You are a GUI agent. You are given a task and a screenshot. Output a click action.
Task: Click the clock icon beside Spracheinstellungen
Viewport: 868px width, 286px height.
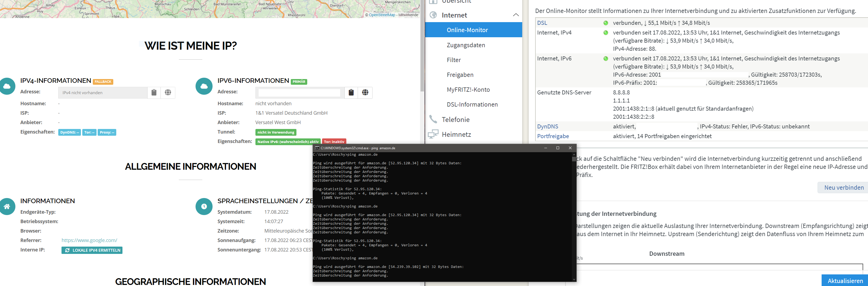pos(204,206)
